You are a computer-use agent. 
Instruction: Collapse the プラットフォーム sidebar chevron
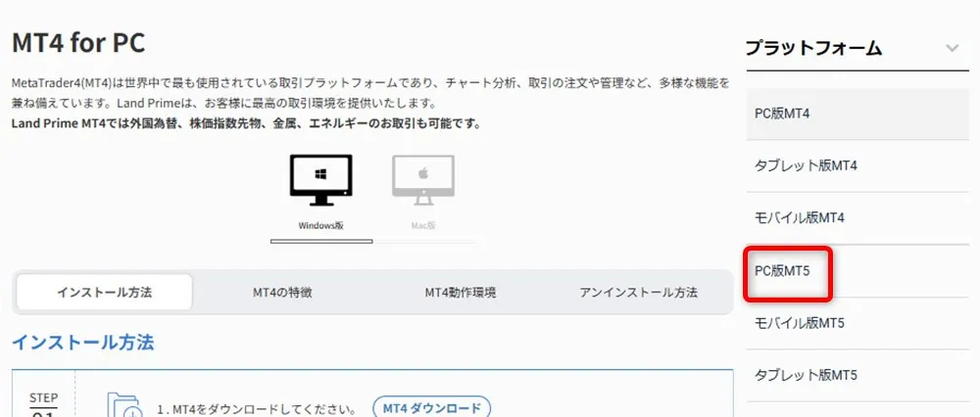tap(952, 48)
